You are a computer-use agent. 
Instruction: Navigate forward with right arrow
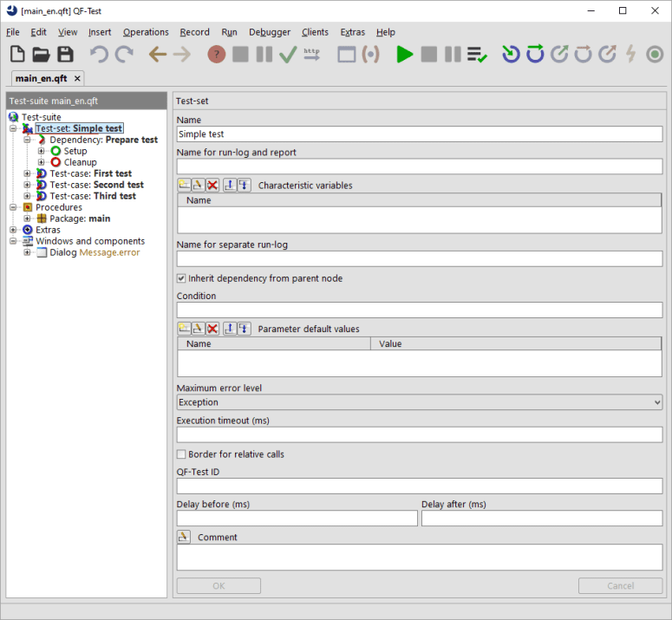[x=182, y=55]
